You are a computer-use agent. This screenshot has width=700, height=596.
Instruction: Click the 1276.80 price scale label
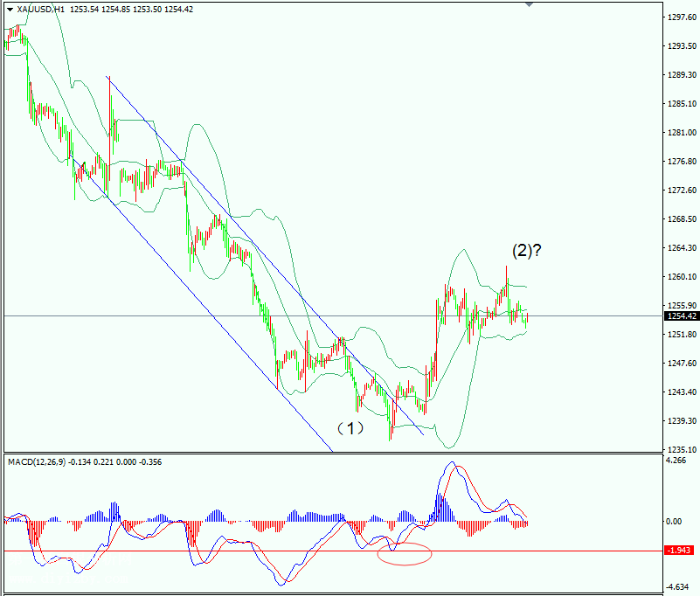[x=682, y=162]
